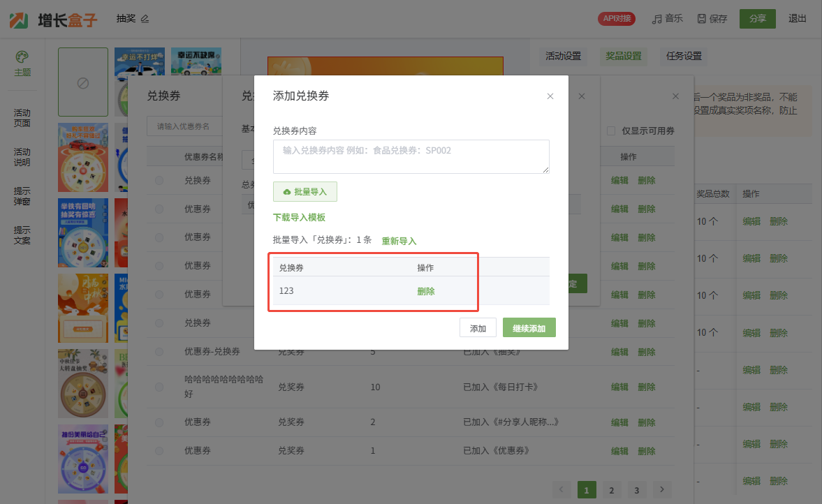
Task: Select radio for 已加入《优惠券》 row
Action: click(159, 451)
